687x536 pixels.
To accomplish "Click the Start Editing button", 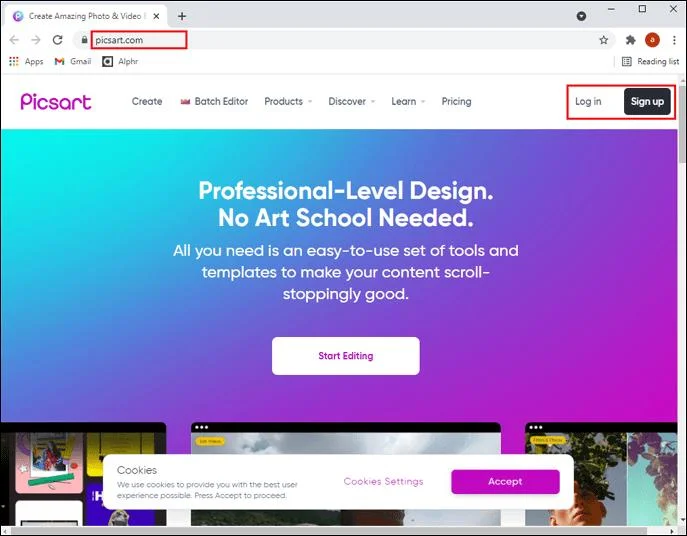I will 346,356.
